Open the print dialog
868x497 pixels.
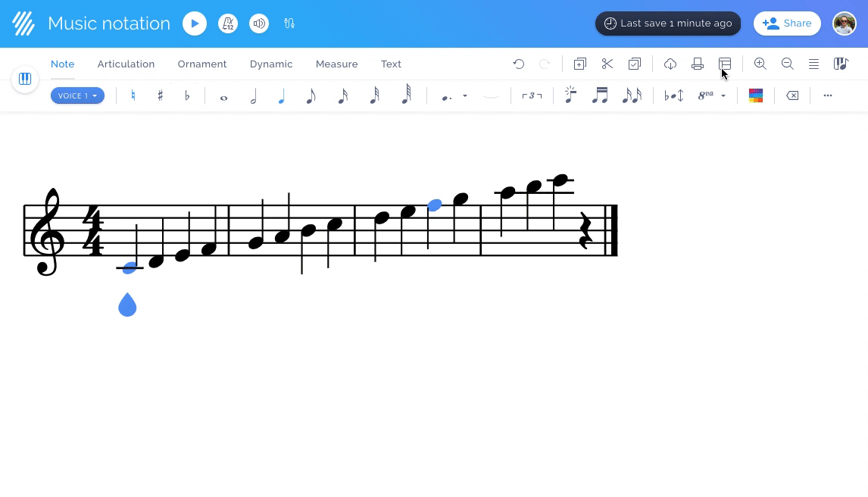tap(697, 64)
